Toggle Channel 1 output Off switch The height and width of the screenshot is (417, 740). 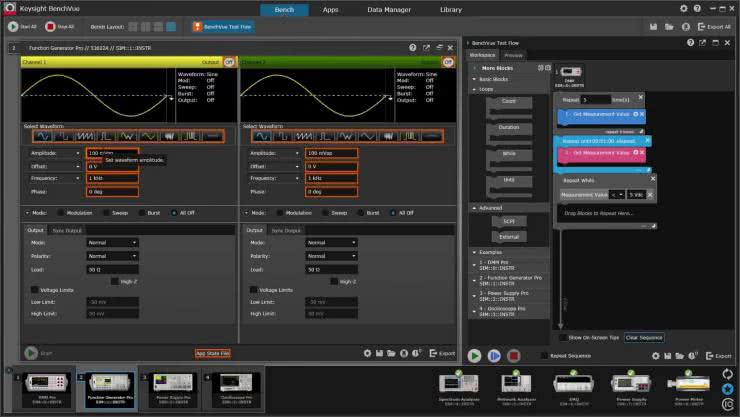(x=228, y=61)
